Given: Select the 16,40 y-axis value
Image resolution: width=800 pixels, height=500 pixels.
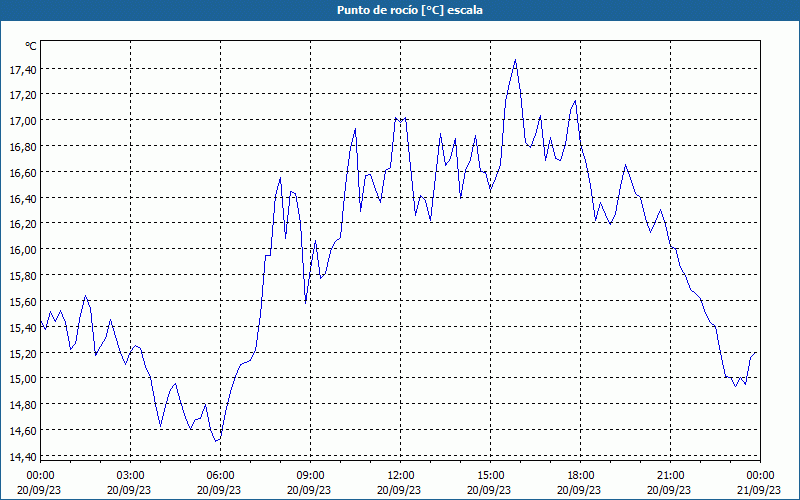Looking at the screenshot, I should point(23,199).
